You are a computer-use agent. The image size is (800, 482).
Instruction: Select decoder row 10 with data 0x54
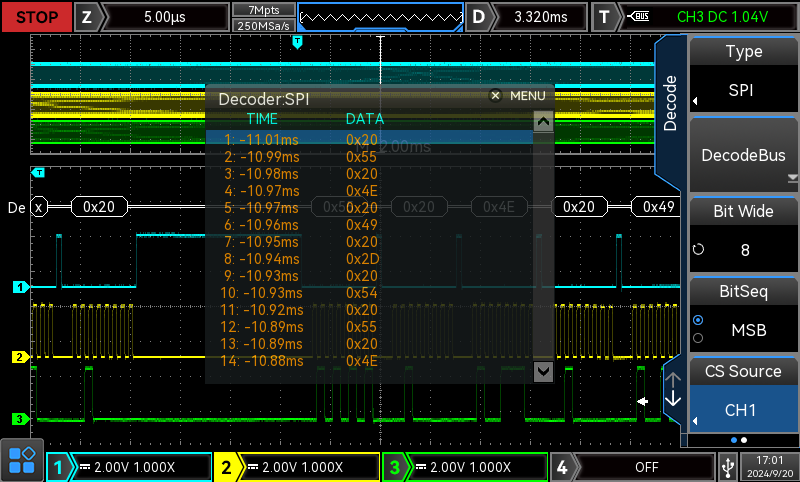tap(369, 293)
